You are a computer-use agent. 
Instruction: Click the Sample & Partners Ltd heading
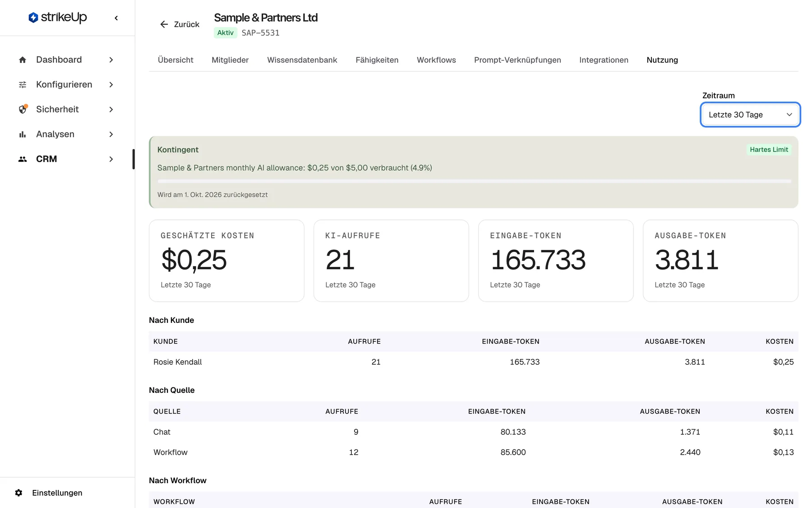click(266, 18)
